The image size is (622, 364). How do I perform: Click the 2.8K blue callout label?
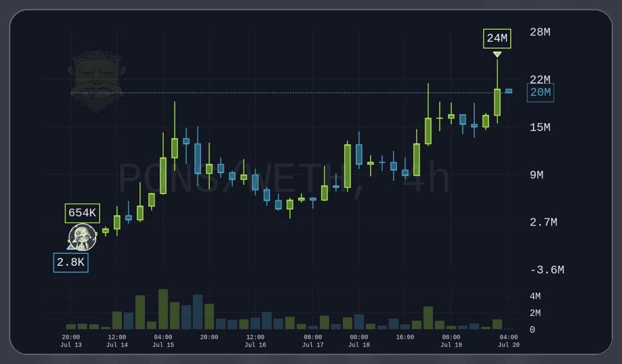coord(71,262)
